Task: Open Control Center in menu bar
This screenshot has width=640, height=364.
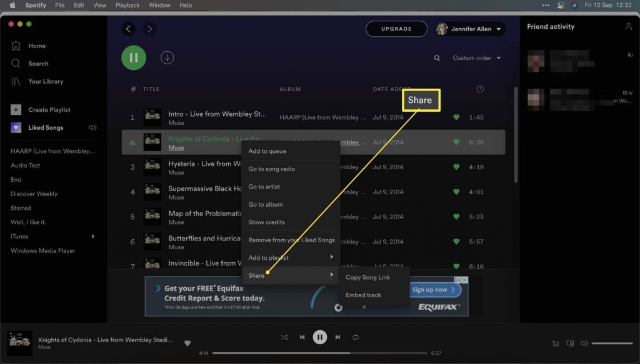Action: pos(561,5)
